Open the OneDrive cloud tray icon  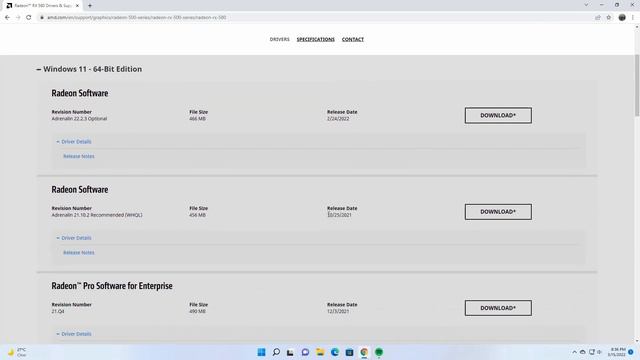(583, 352)
